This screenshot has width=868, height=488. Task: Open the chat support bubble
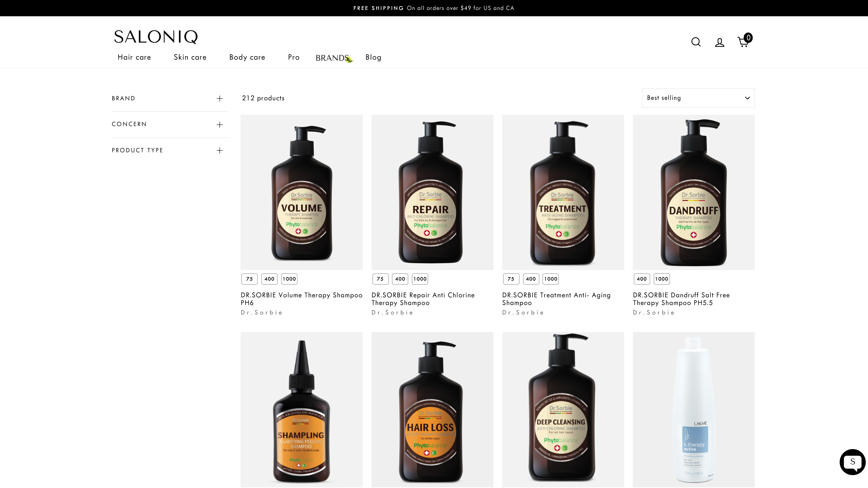coord(852,462)
